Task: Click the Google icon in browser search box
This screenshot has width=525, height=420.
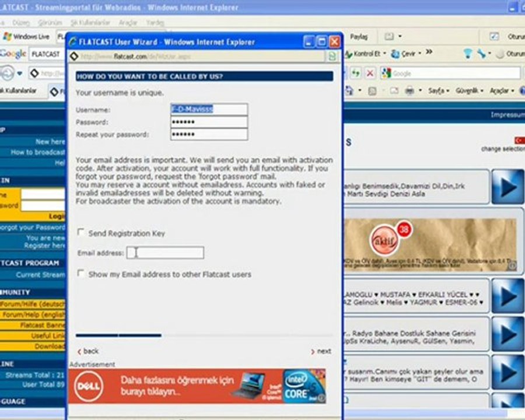Action: click(x=387, y=73)
